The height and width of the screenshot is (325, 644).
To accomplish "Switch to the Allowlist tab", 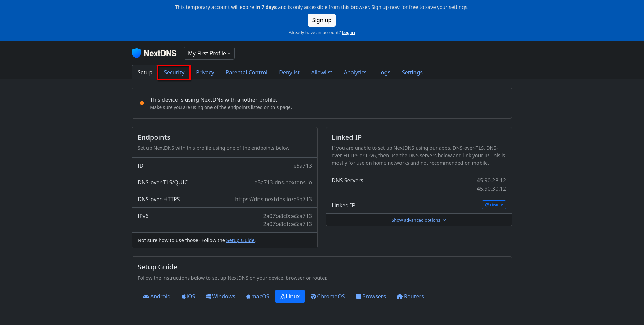I will point(321,72).
